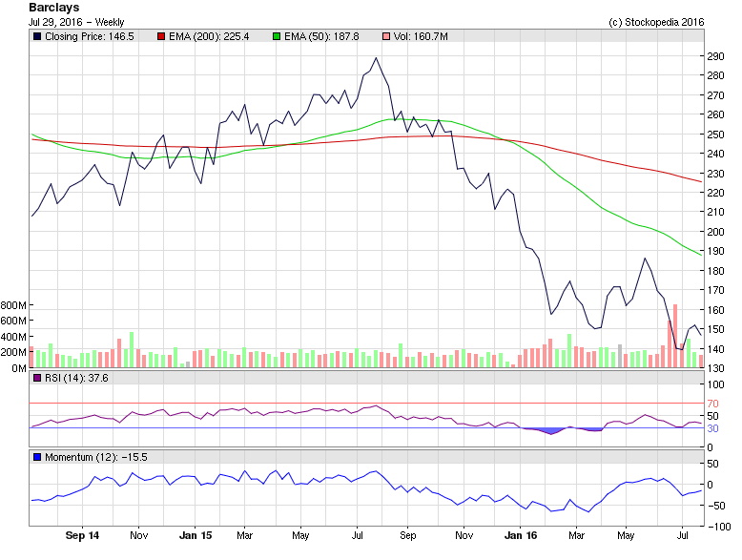Click the price peak near 290 in July 2015
742x560 pixels.
tap(376, 58)
